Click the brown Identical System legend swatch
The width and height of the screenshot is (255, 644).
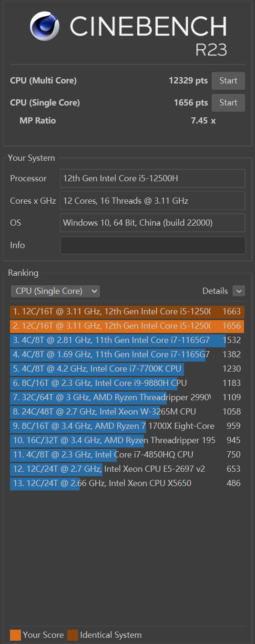click(72, 635)
